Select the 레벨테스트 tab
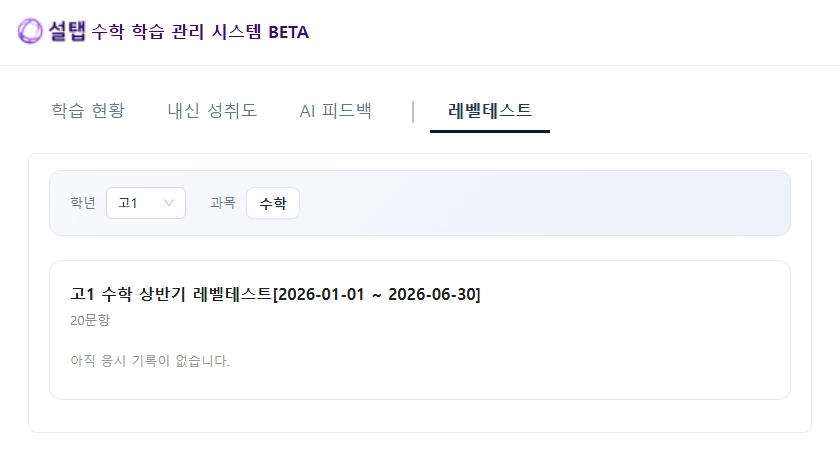840x465 pixels. click(490, 110)
